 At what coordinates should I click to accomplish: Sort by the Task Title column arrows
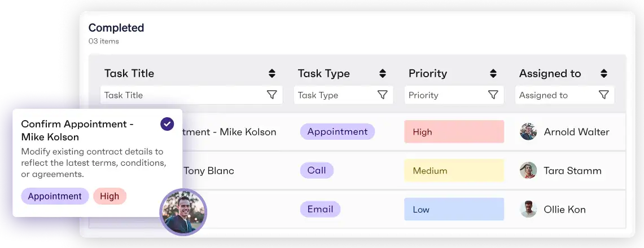click(x=271, y=73)
